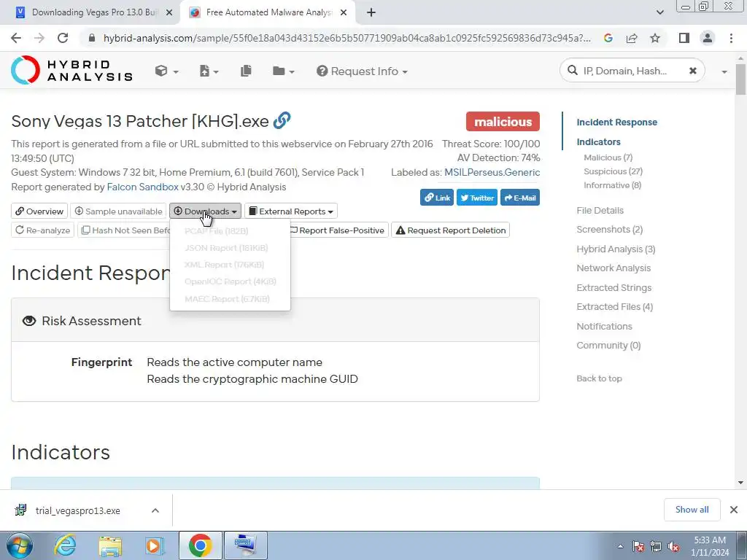747x560 pixels.
Task: Open Suspicious (27) sidebar entry
Action: click(x=613, y=171)
